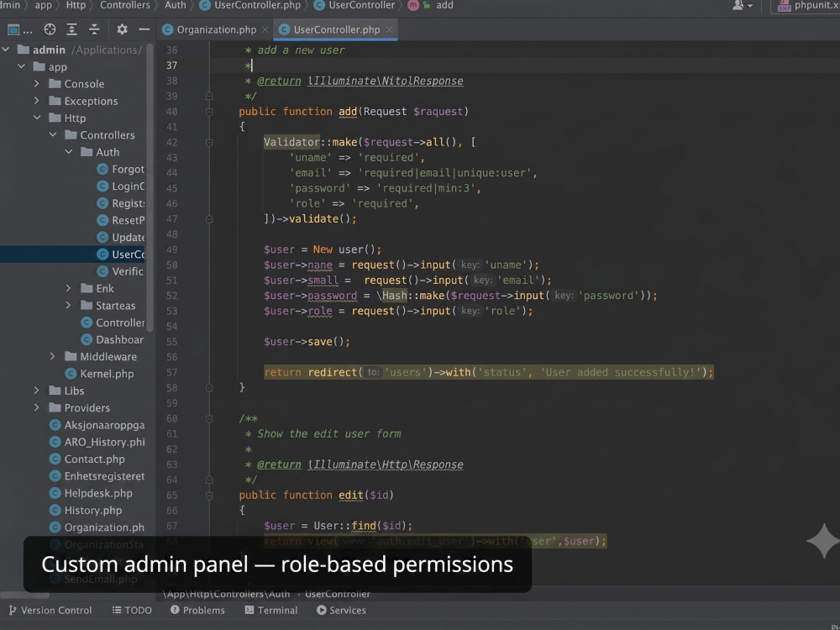Screen dimensions: 840x630
Task: Fold the add function at line 40
Action: tap(209, 112)
